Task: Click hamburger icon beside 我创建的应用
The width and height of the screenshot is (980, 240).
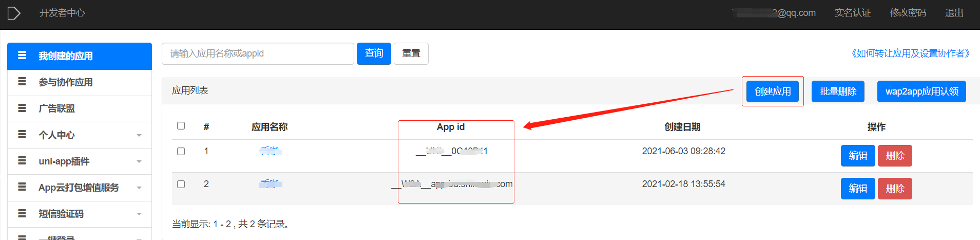Action: click(x=22, y=56)
